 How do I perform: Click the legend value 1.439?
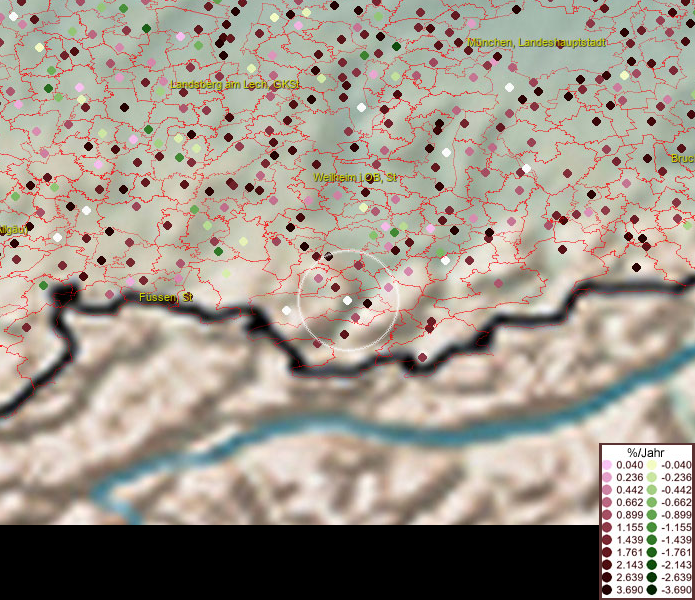pos(629,540)
